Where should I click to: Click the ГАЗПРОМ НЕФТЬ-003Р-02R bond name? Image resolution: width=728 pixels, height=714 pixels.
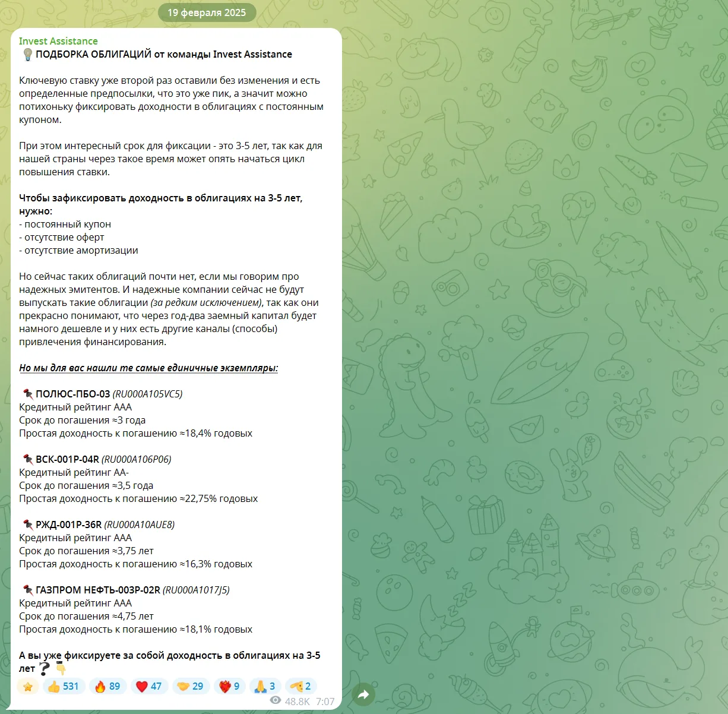98,590
